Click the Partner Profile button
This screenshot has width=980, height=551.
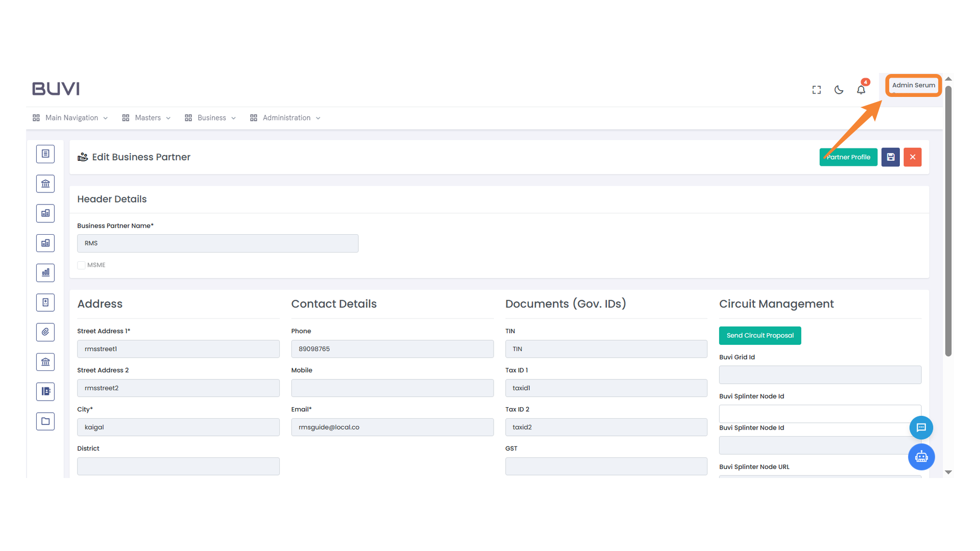tap(848, 157)
